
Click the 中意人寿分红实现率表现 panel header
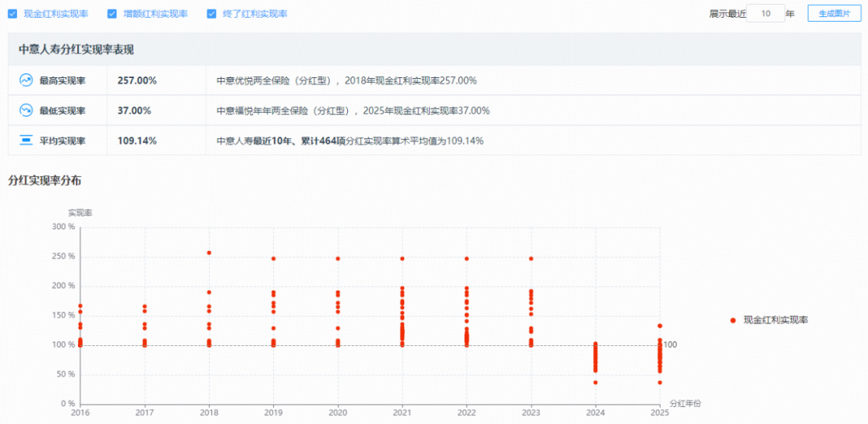coord(76,49)
